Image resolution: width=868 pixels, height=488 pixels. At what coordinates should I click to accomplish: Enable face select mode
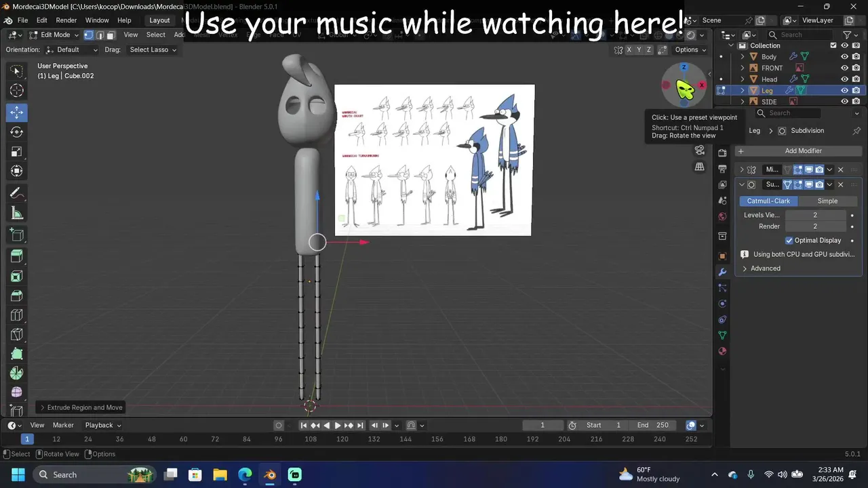tap(111, 35)
